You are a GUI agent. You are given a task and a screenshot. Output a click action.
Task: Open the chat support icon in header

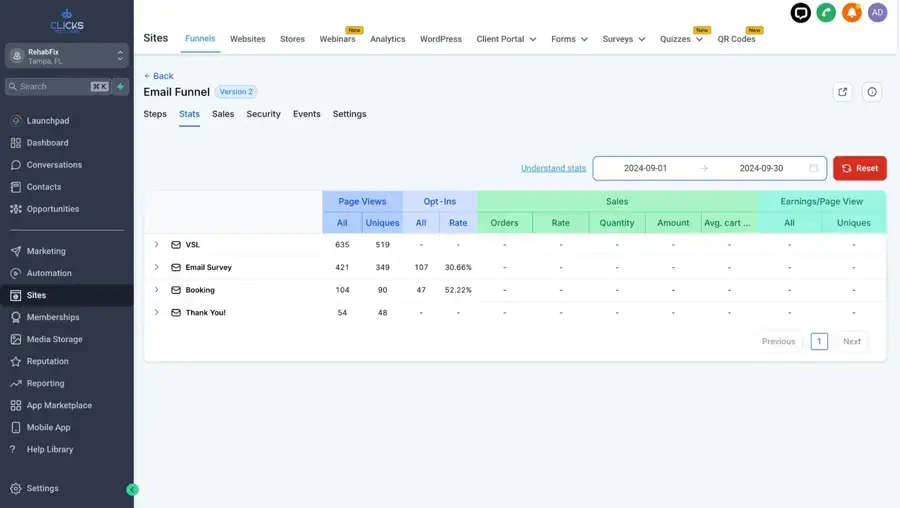point(800,13)
